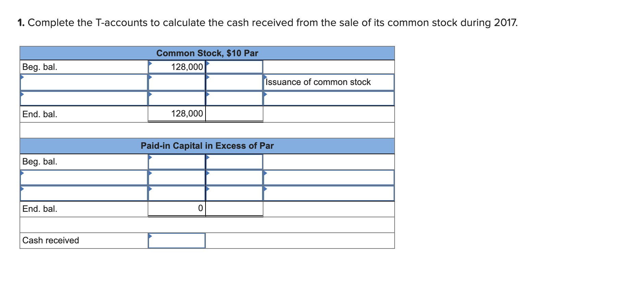Screen dimensions: 644x291
Task: Click the triangle on the third row credit cell
Action: point(208,95)
